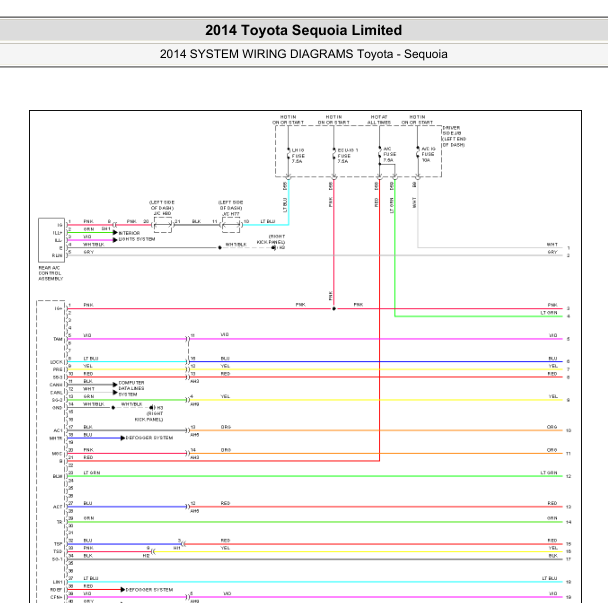Click the "INTERIOR LIGHTS SYSTEM" reference text

(x=137, y=236)
